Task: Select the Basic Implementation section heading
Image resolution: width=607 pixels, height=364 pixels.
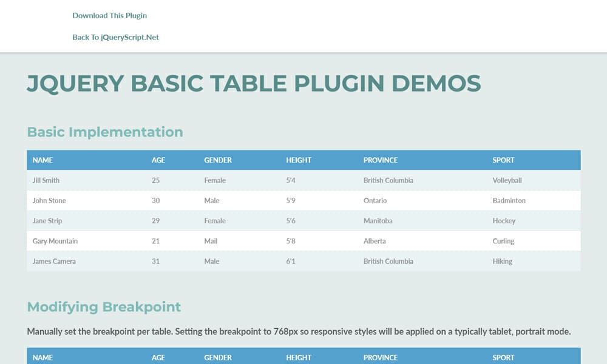Action: pos(104,132)
